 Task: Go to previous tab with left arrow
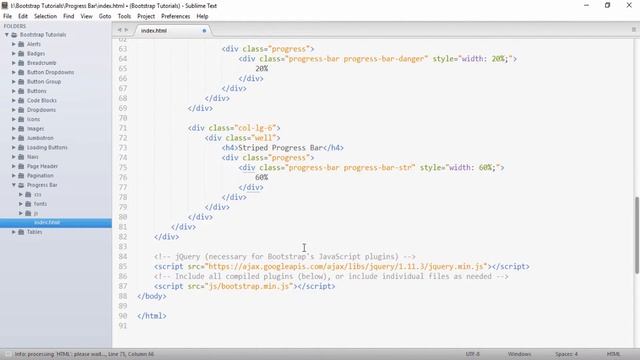119,30
